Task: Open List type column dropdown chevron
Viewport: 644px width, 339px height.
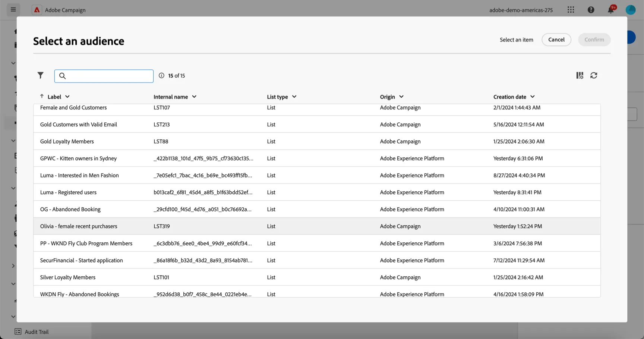Action: [x=294, y=97]
